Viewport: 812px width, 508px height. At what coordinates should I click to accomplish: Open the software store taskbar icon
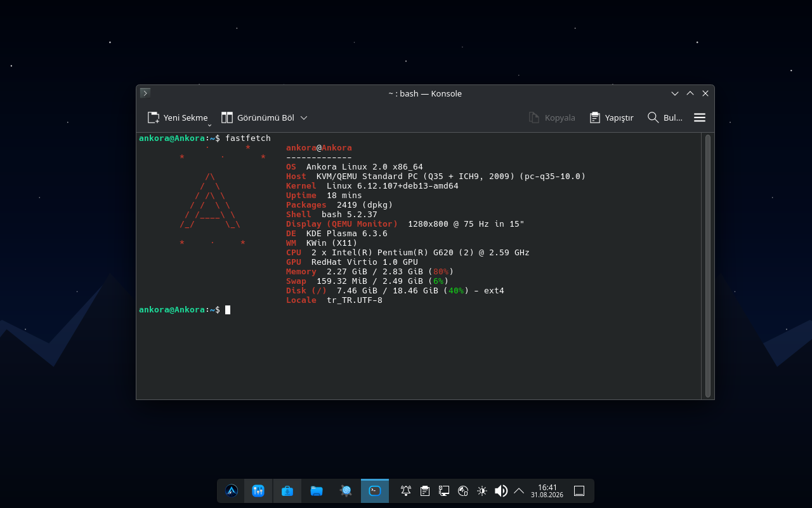(287, 491)
